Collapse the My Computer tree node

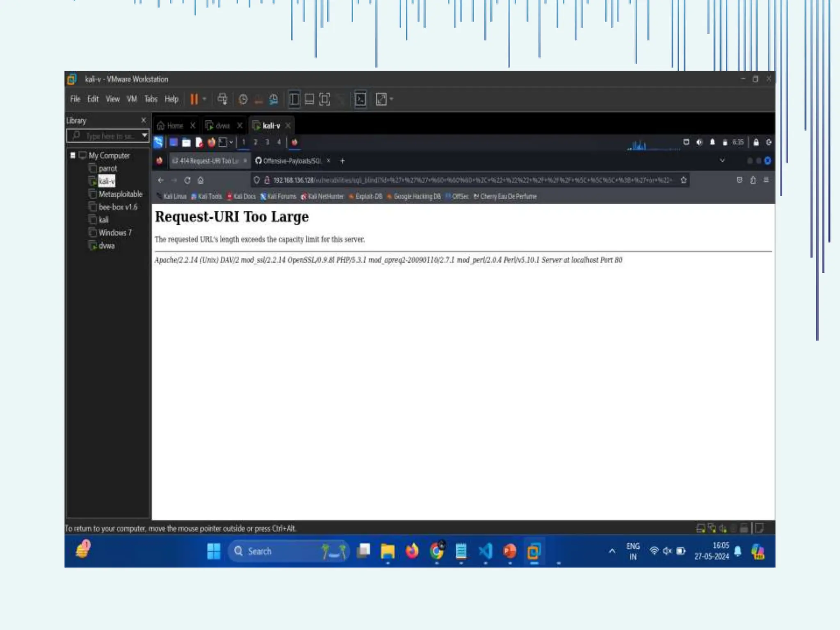pyautogui.click(x=73, y=155)
